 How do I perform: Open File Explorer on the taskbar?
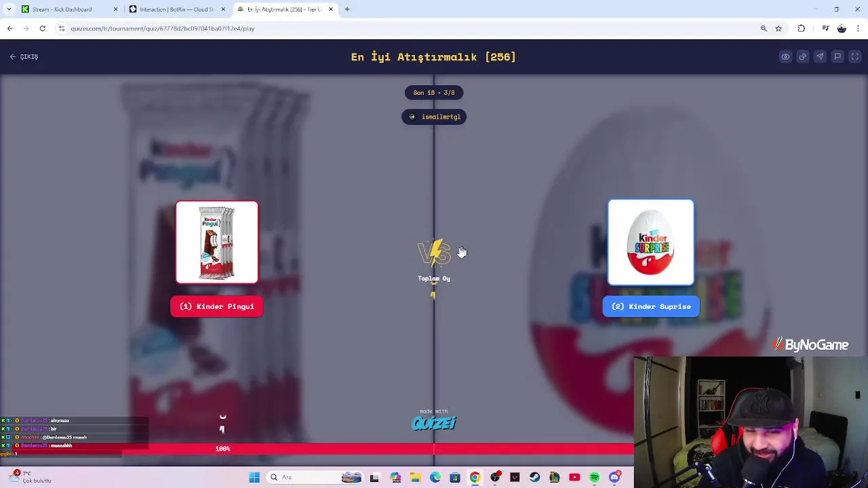[x=415, y=477]
